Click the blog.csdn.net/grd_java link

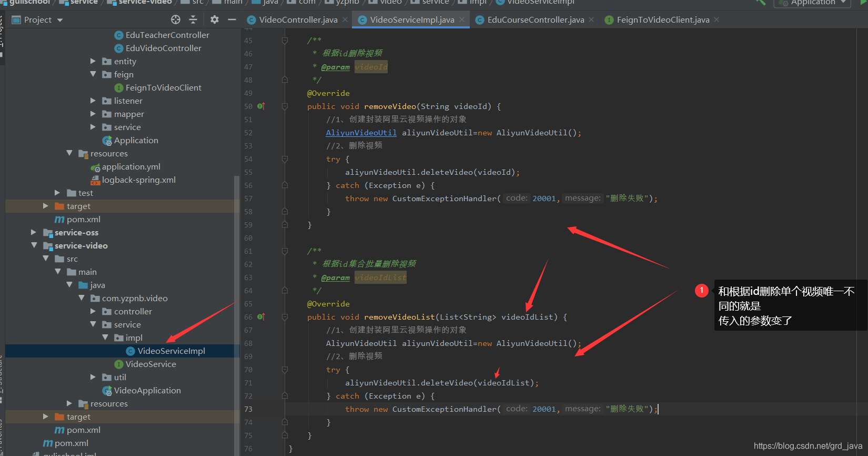click(808, 446)
